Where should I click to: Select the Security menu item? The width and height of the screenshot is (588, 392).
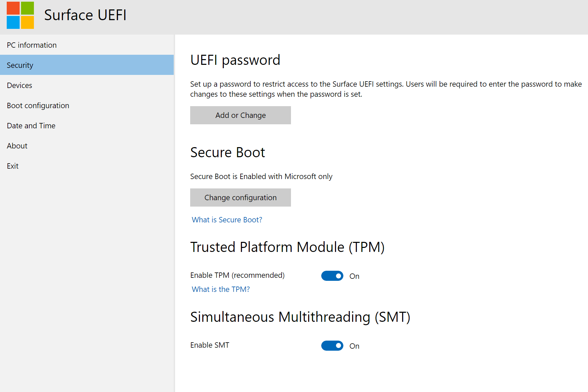(87, 65)
